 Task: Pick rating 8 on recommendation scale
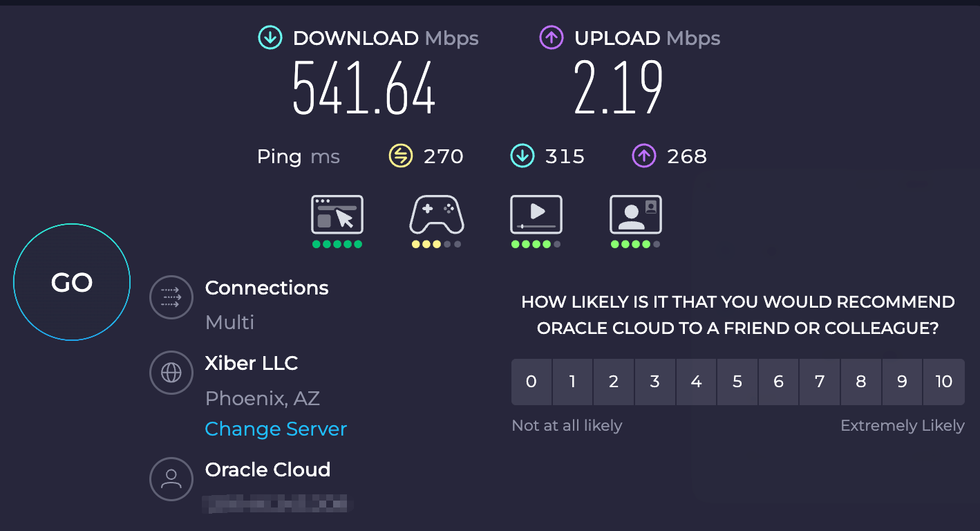pyautogui.click(x=861, y=382)
